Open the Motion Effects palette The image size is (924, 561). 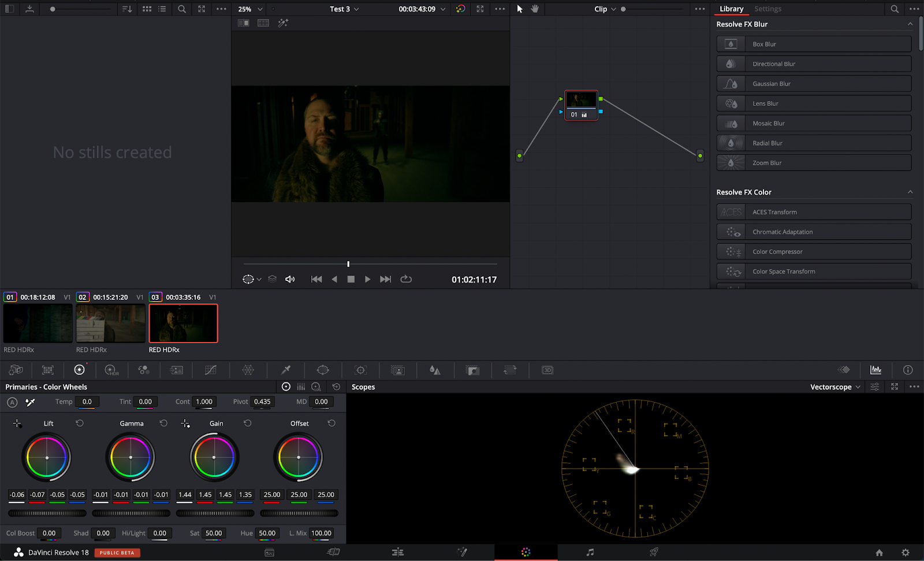[177, 370]
